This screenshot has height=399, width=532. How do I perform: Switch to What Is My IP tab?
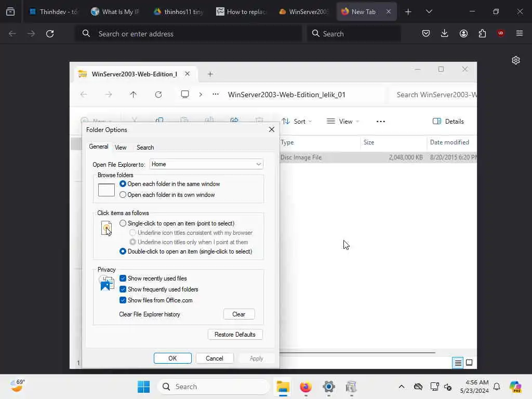(x=115, y=11)
